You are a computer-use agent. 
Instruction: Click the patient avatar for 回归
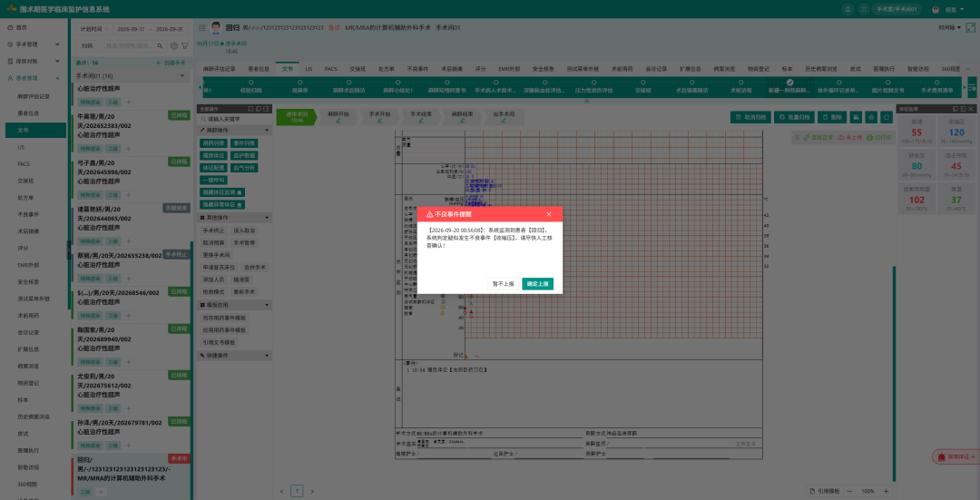point(216,27)
